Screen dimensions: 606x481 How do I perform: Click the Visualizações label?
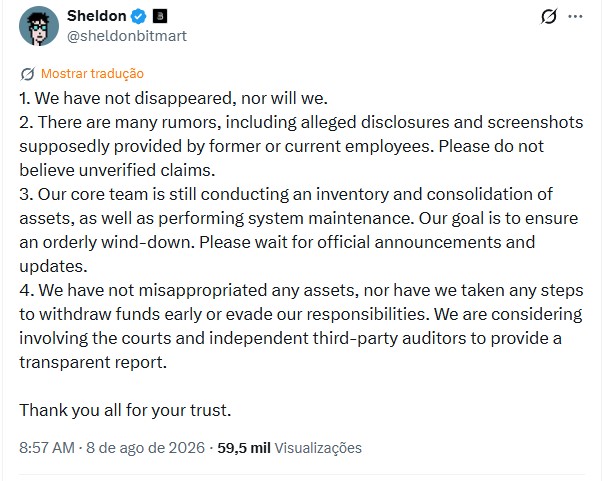(318, 448)
